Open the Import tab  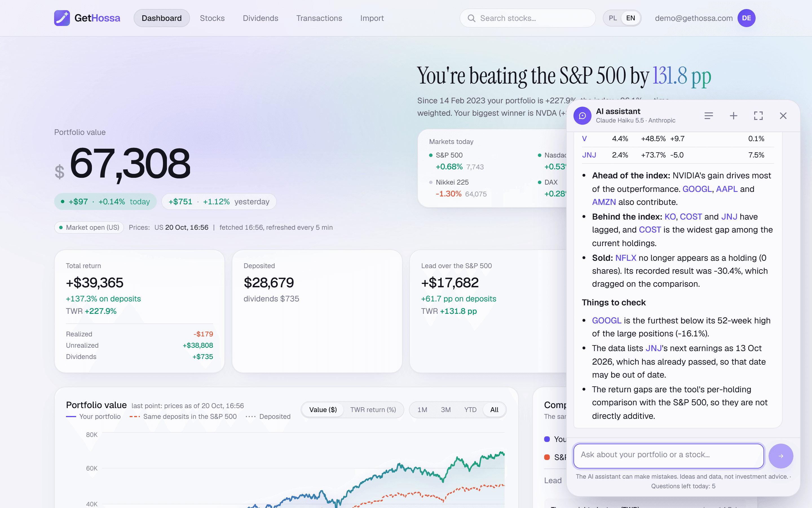[372, 18]
